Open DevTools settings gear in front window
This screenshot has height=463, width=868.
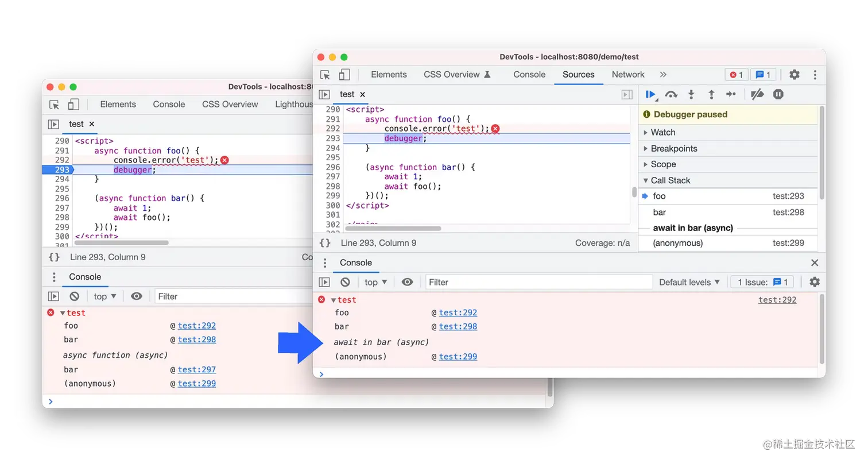point(794,75)
